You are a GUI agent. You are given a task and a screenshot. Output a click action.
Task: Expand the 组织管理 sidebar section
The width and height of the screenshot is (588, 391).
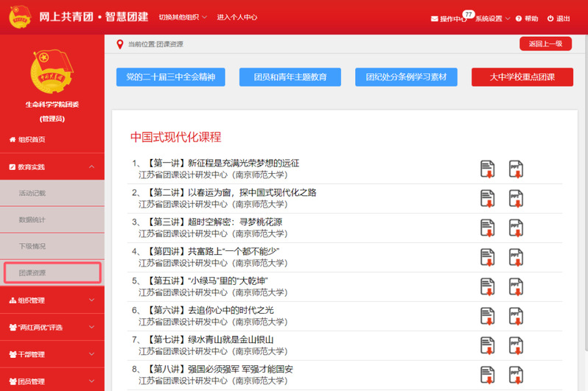tap(52, 300)
